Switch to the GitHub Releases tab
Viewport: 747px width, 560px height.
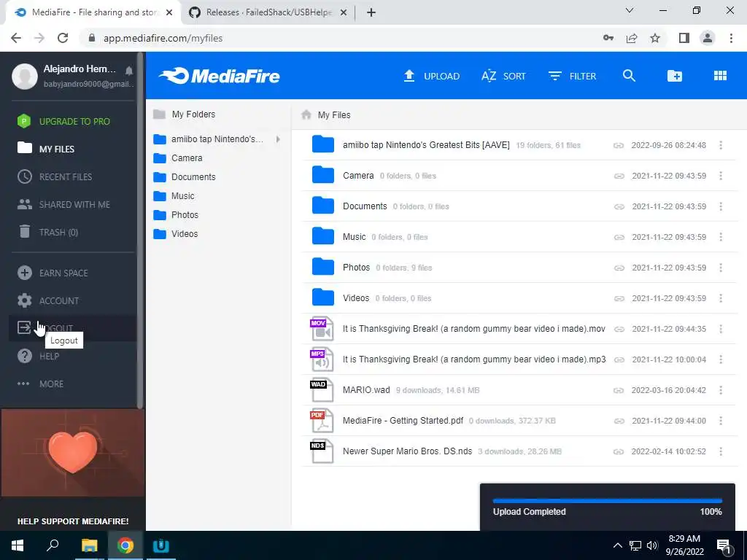click(x=268, y=12)
